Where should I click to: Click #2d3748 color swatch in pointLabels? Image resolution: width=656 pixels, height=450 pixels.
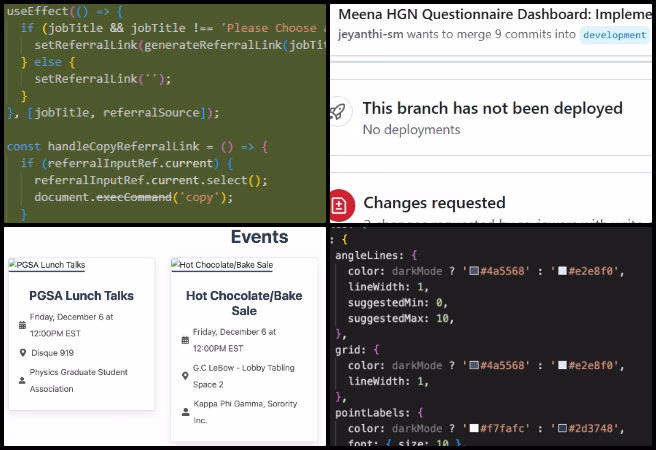[x=562, y=428]
